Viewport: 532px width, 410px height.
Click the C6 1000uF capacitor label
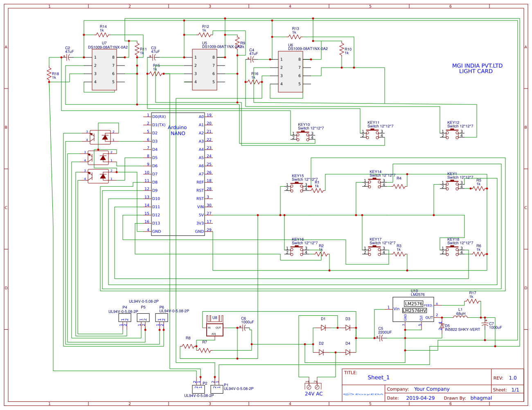coord(247,320)
